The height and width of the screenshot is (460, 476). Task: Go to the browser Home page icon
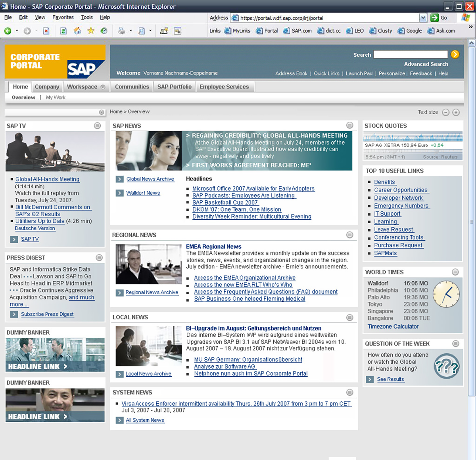(x=77, y=31)
